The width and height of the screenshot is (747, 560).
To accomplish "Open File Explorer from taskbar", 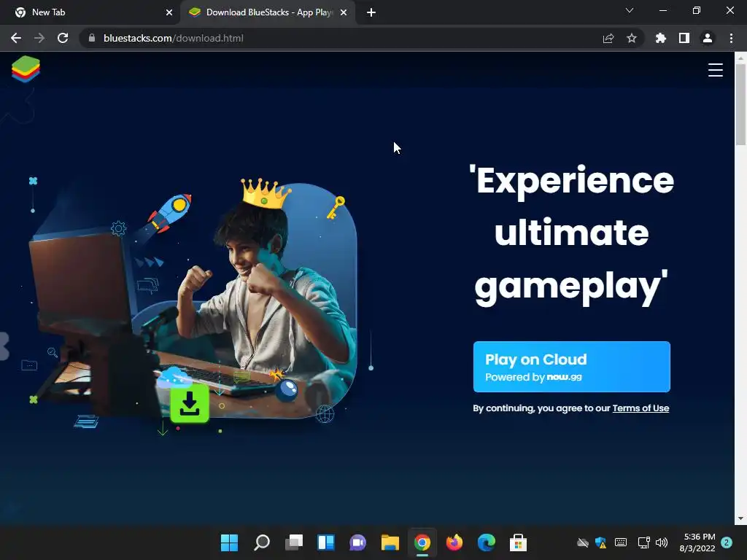I will point(390,542).
